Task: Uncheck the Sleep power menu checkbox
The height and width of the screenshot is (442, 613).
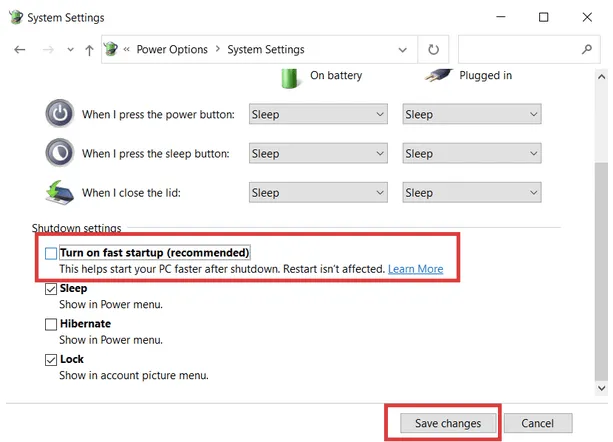Action: pos(51,289)
